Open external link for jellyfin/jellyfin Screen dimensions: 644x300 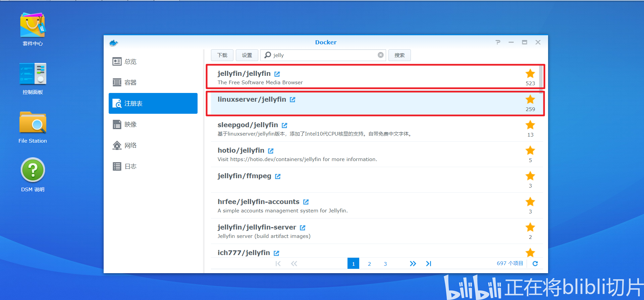coord(277,74)
